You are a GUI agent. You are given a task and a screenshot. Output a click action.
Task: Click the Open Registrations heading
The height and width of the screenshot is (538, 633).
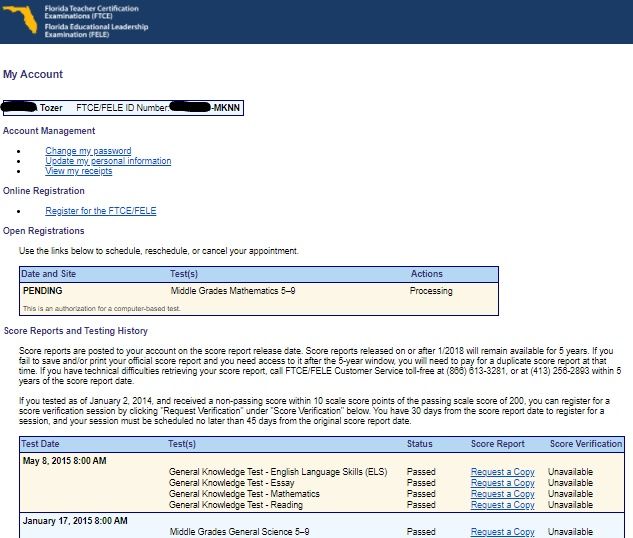[x=44, y=231]
